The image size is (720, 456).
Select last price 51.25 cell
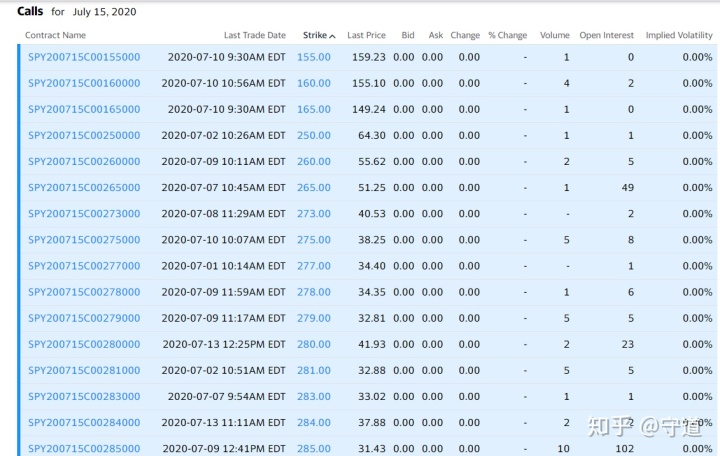[x=371, y=188]
